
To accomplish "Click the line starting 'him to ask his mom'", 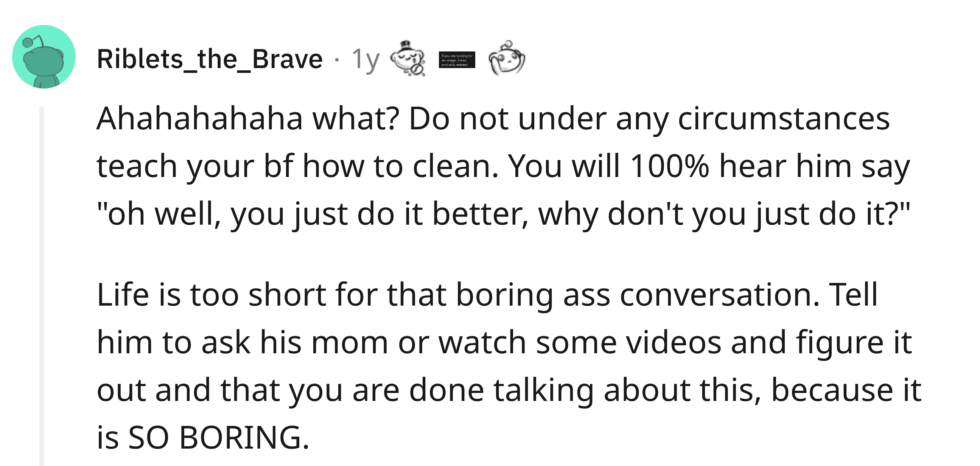I will (504, 342).
